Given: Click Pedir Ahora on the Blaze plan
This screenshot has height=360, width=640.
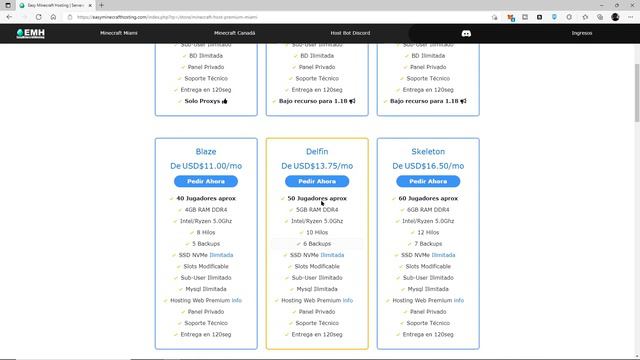Looking at the screenshot, I should tap(206, 181).
